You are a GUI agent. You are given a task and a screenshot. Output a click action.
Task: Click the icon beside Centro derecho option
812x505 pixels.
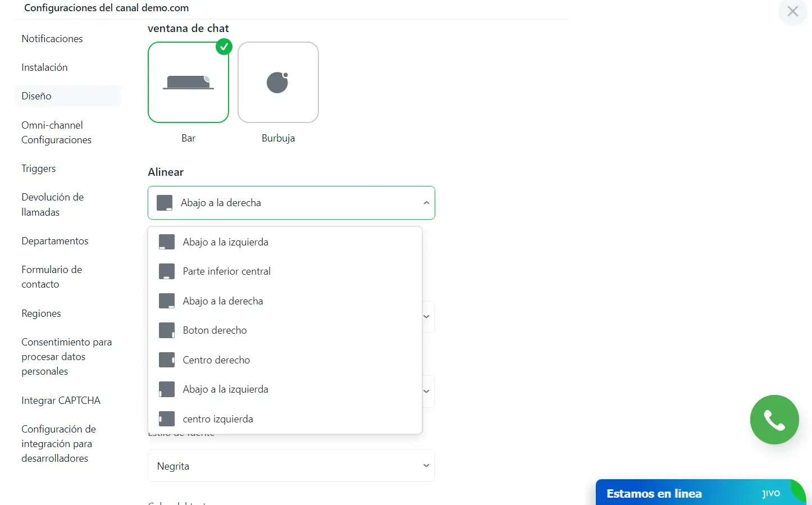click(167, 360)
